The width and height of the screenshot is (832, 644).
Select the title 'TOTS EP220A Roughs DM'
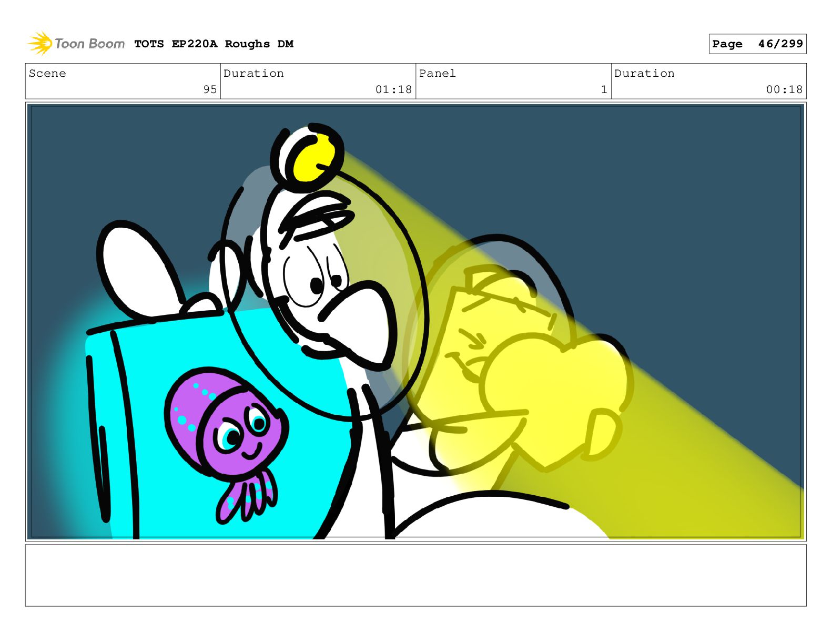click(214, 44)
